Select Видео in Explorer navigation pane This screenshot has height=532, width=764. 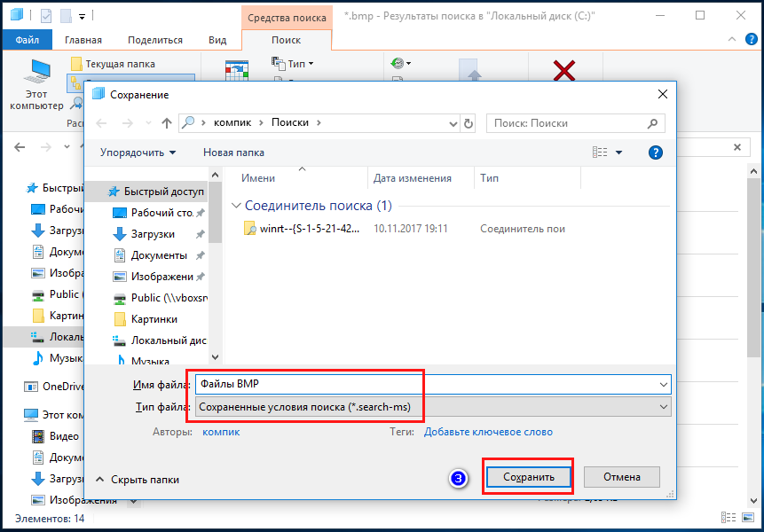(55, 436)
